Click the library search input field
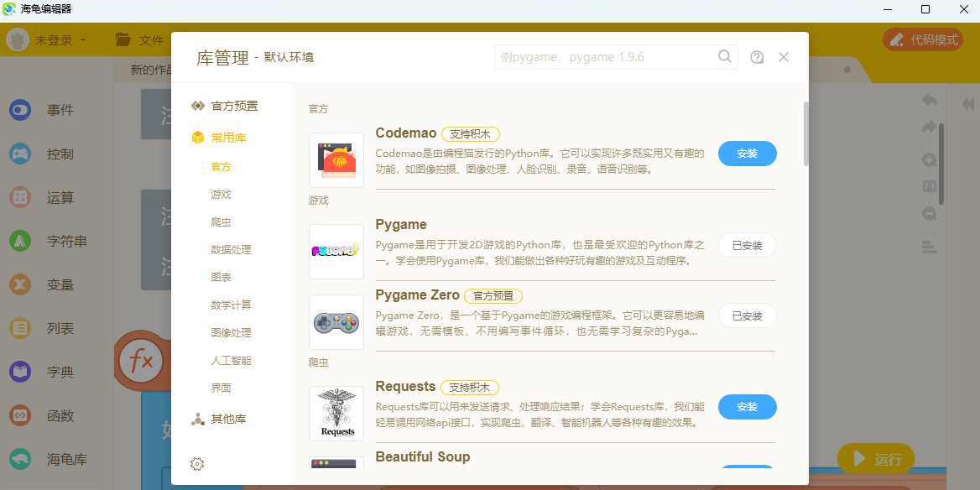This screenshot has height=490, width=980. point(607,57)
